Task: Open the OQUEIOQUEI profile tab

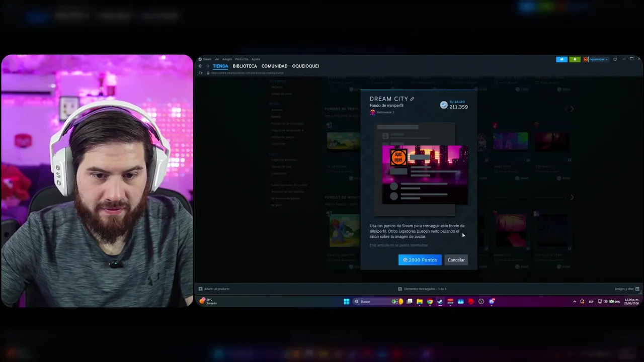Action: coord(305,66)
